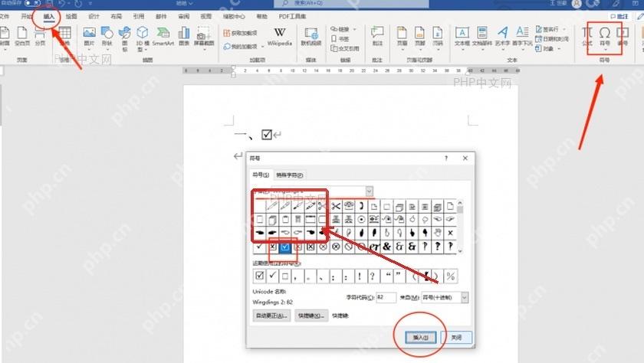Open the 3D model insert option
This screenshot has width=644, height=363.
coord(142,38)
